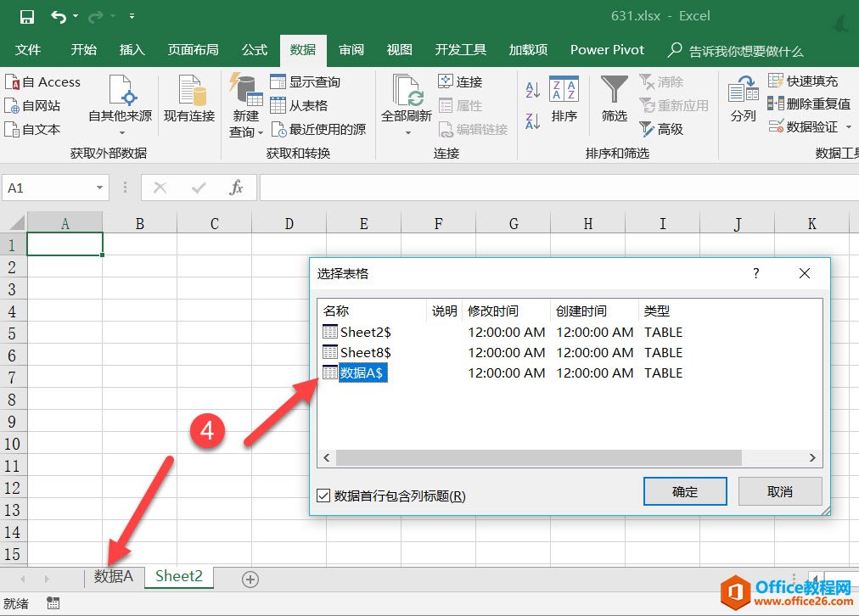This screenshot has width=859, height=616.
Task: Click the Save icon in title bar
Action: 26,16
